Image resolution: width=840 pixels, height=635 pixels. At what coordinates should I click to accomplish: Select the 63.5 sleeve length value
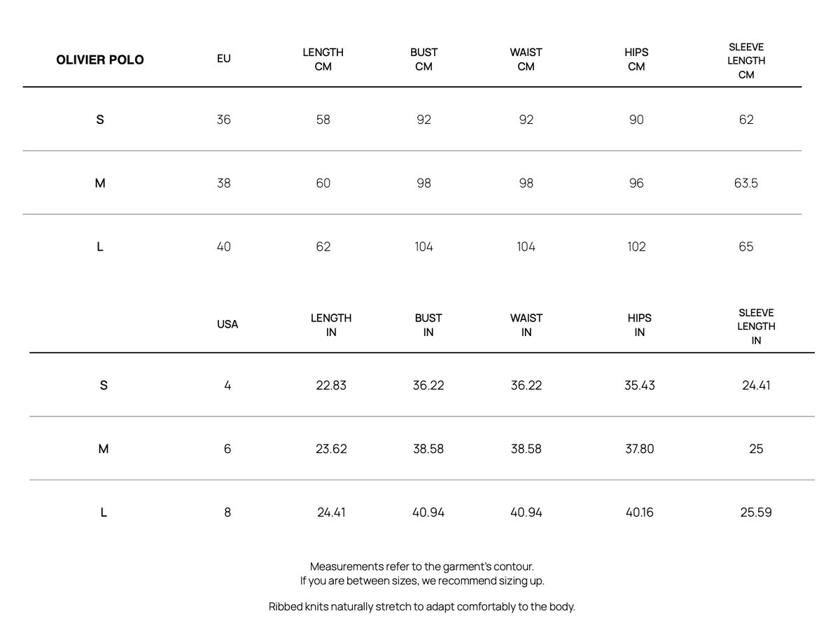tap(746, 183)
